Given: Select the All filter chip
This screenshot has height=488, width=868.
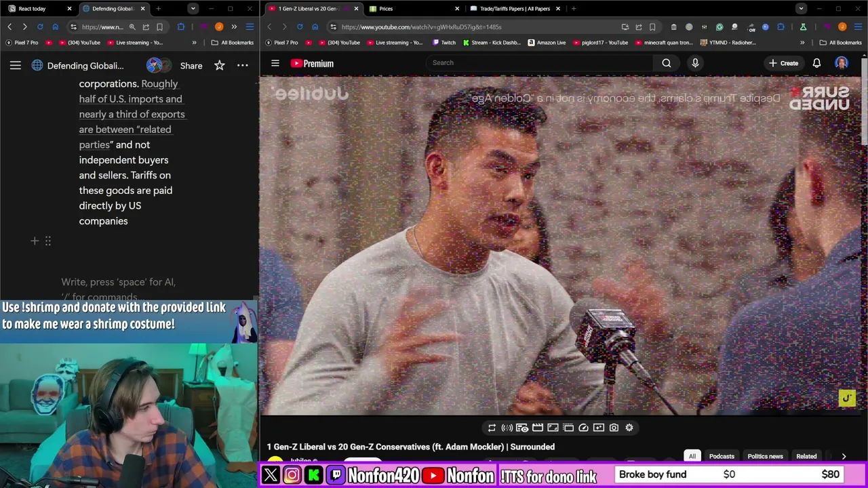Looking at the screenshot, I should pyautogui.click(x=692, y=456).
